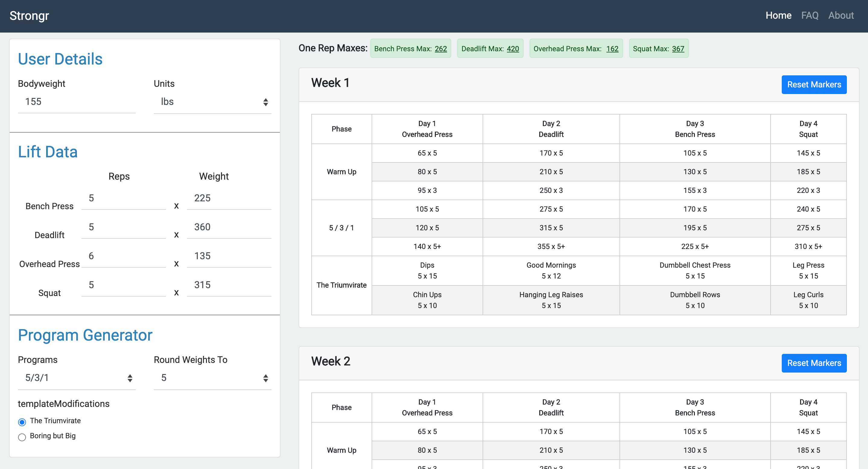Reset Markers for Week 1
Screen dimensions: 868x469
tap(814, 84)
